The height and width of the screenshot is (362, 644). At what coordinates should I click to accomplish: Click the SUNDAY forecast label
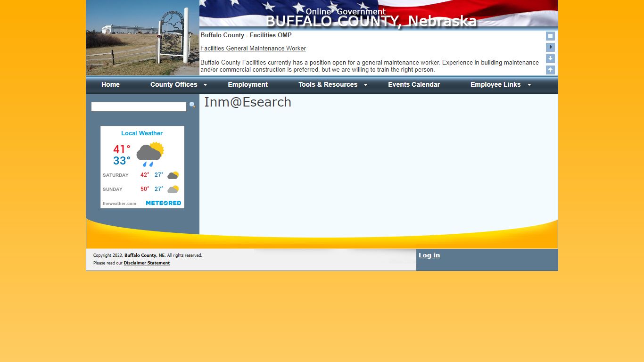tap(113, 189)
